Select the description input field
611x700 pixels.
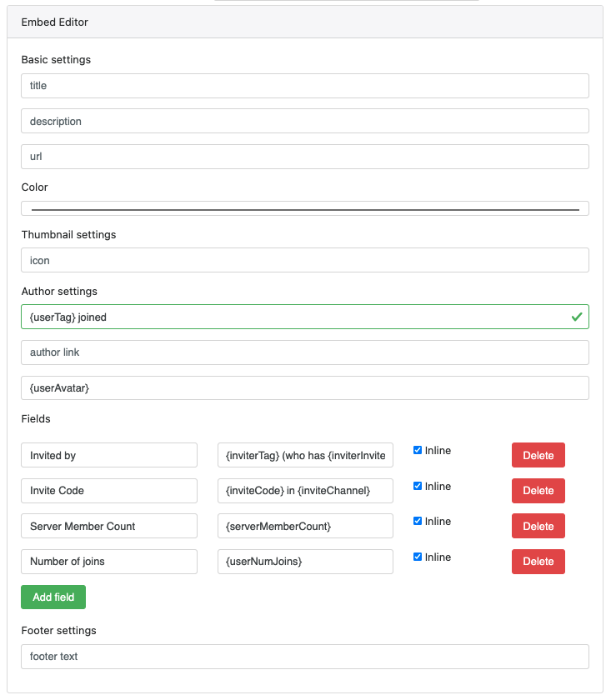click(305, 121)
